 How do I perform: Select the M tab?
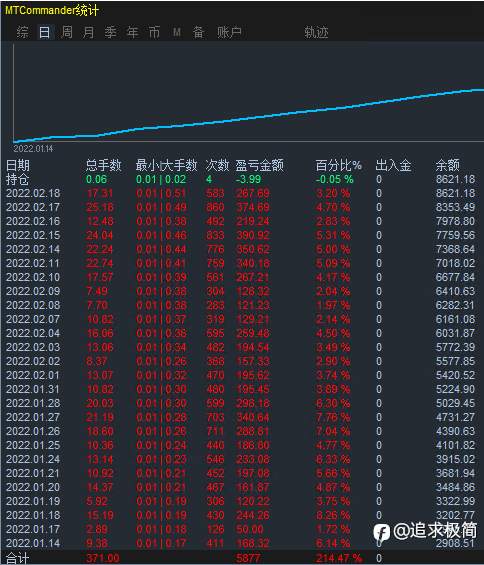(x=177, y=32)
